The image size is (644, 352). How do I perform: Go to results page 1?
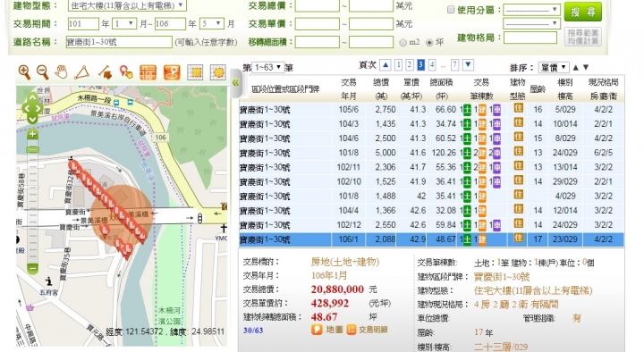click(x=398, y=65)
